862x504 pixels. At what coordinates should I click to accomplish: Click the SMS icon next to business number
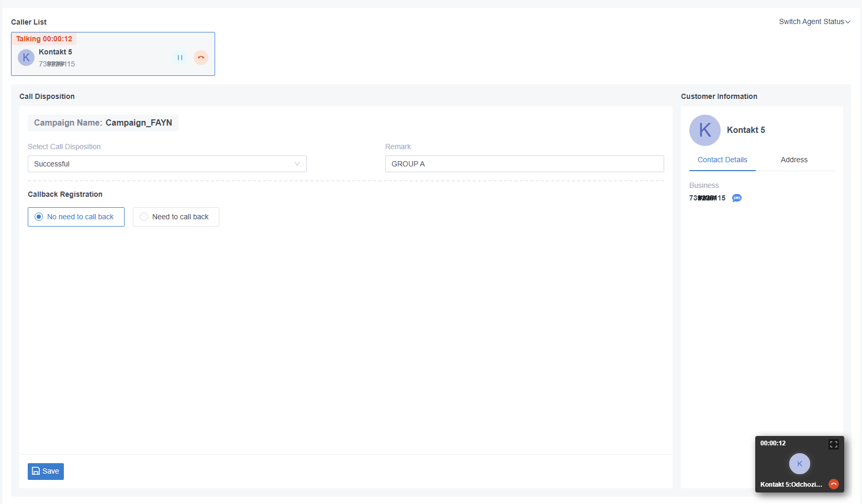pyautogui.click(x=737, y=198)
